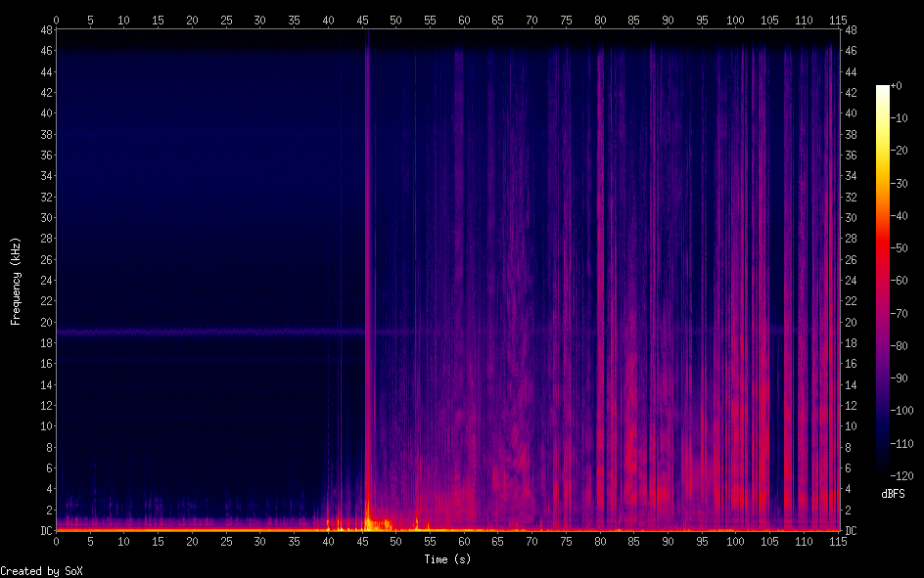The width and height of the screenshot is (924, 578).
Task: Click the '48' kHz label on the left axis
Action: point(43,30)
